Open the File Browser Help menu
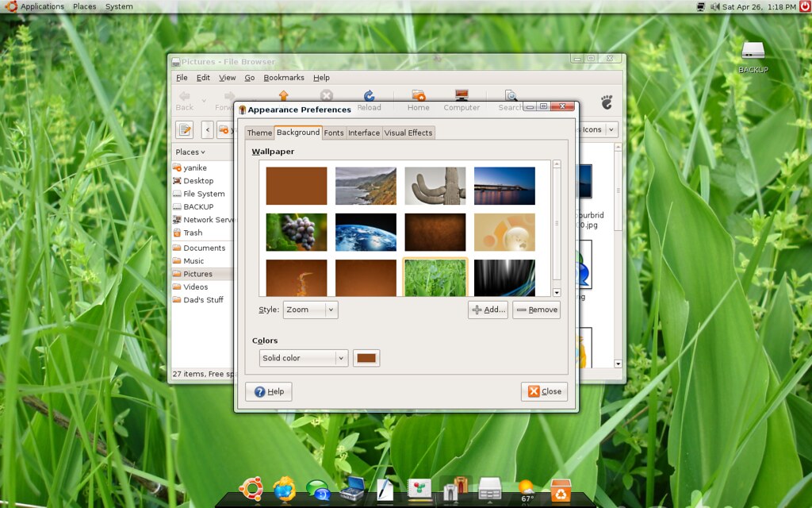This screenshot has height=508, width=812. pyautogui.click(x=321, y=78)
